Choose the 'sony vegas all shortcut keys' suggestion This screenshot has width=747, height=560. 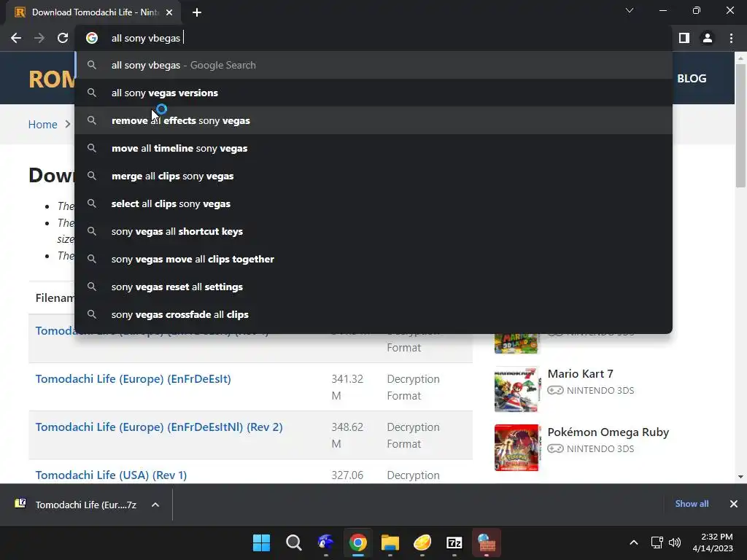373,231
